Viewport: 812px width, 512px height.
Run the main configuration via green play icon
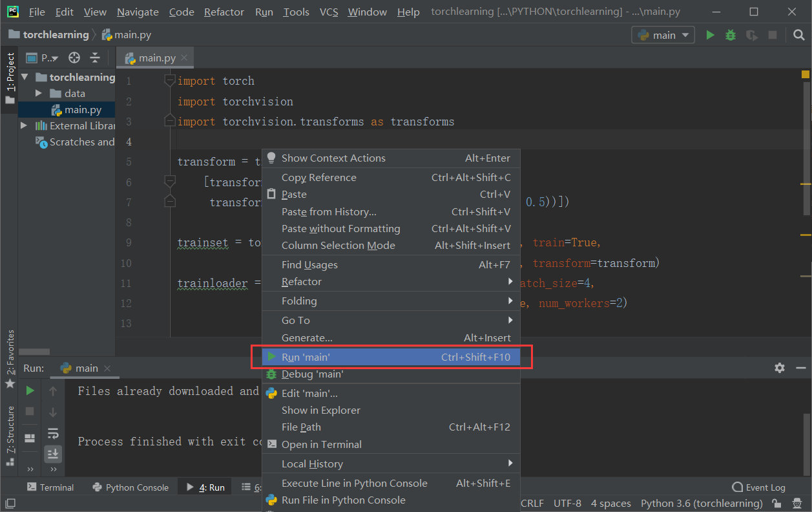click(x=709, y=35)
